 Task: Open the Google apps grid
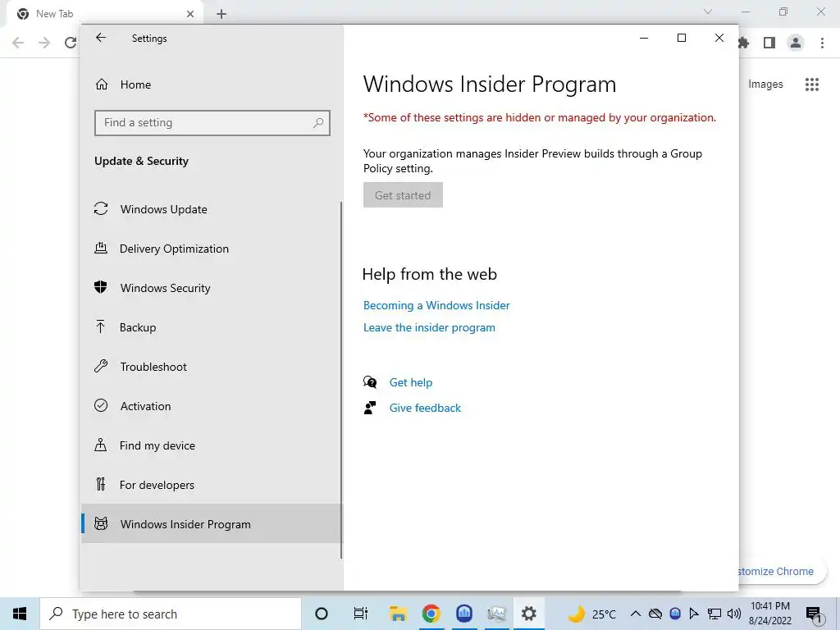point(812,84)
